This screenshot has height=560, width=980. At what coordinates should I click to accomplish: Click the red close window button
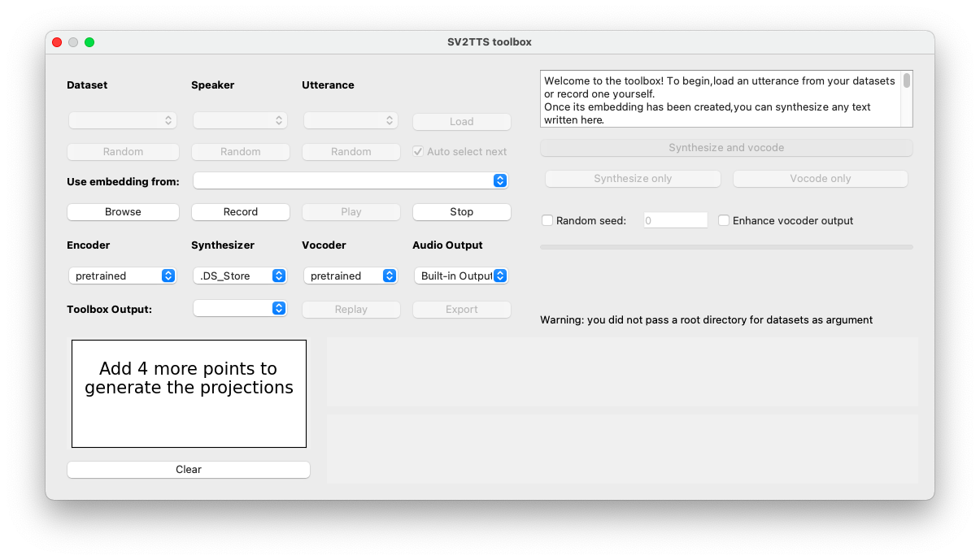(57, 42)
